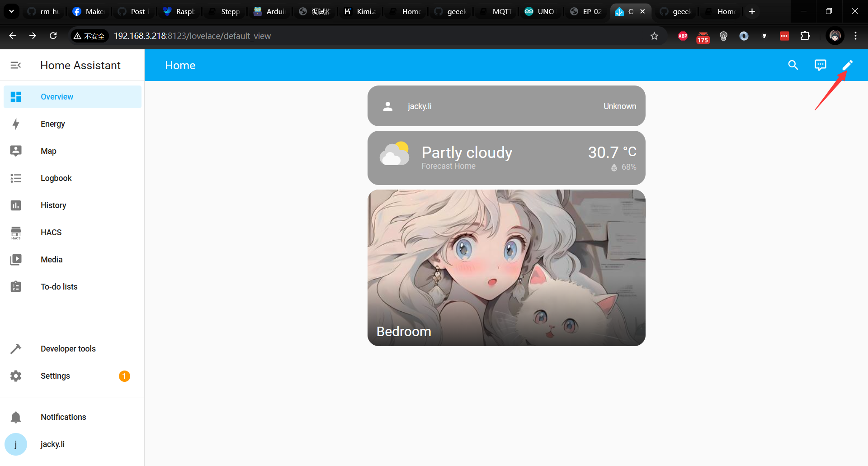This screenshot has width=868, height=466.
Task: Click the lightbulb extension icon
Action: click(x=723, y=36)
